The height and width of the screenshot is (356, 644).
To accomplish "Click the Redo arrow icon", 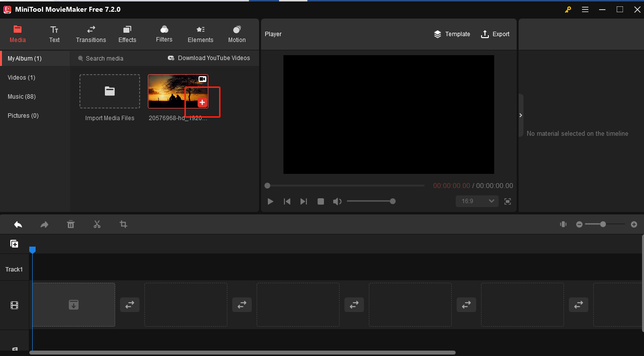I will pos(44,224).
